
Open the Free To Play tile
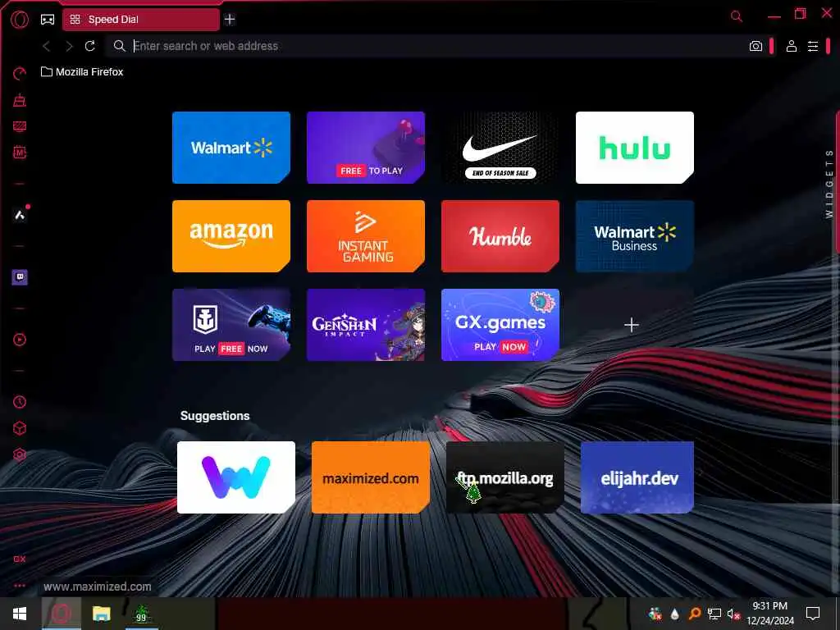[365, 148]
